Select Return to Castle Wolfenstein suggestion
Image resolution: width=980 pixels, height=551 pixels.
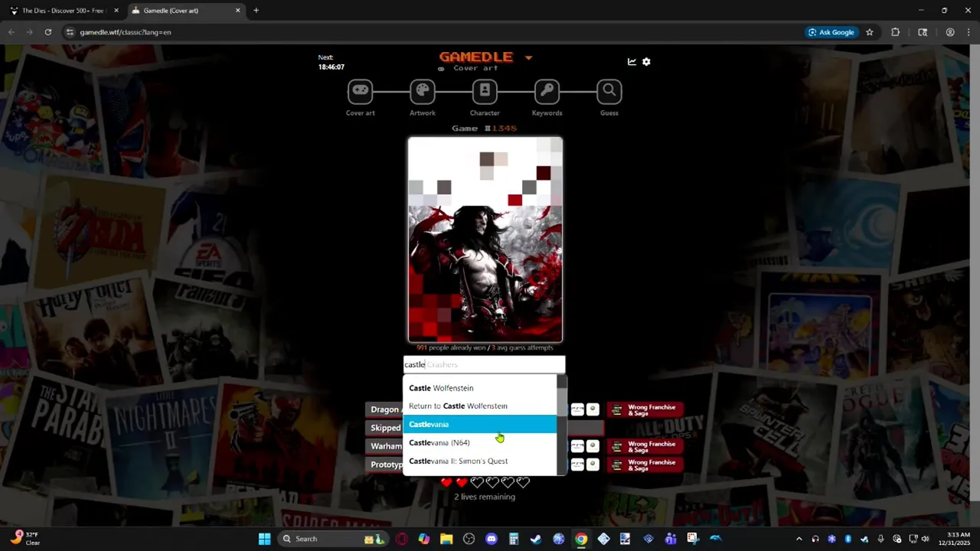pos(480,406)
